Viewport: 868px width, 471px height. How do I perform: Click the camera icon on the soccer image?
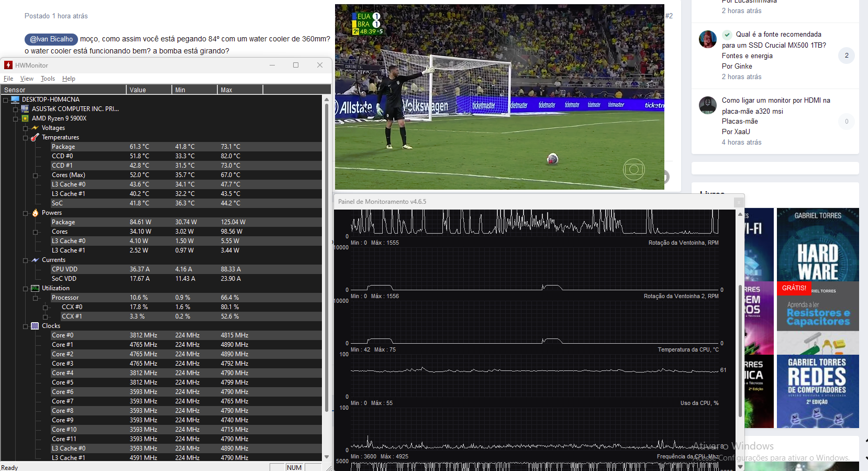point(633,169)
